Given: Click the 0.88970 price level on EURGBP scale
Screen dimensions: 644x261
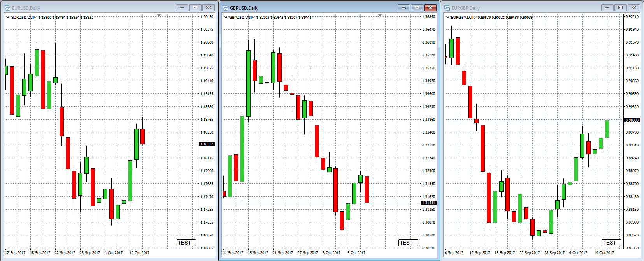Looking at the screenshot, I should [632, 171].
